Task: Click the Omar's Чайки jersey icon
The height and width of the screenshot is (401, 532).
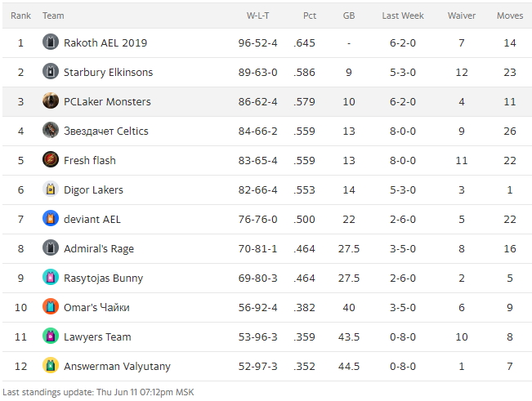Action: click(51, 307)
